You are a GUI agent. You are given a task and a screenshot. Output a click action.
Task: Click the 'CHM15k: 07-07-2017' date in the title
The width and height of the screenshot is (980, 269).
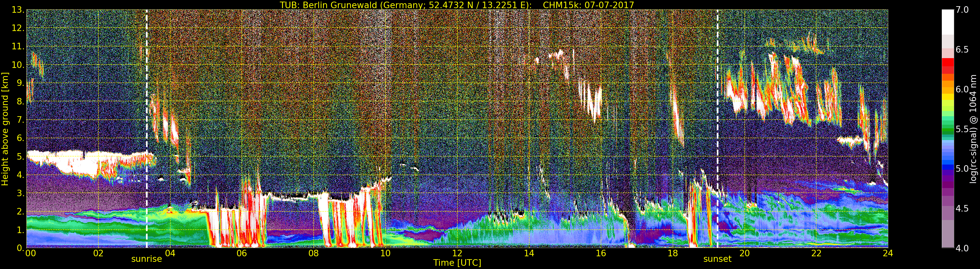[x=588, y=5]
